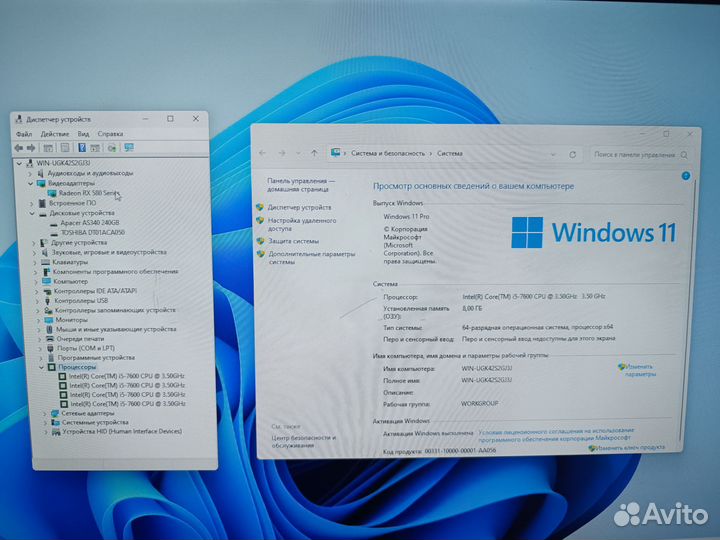Click the CPU icon of Процессоры
This screenshot has height=540, width=720.
(x=52, y=367)
